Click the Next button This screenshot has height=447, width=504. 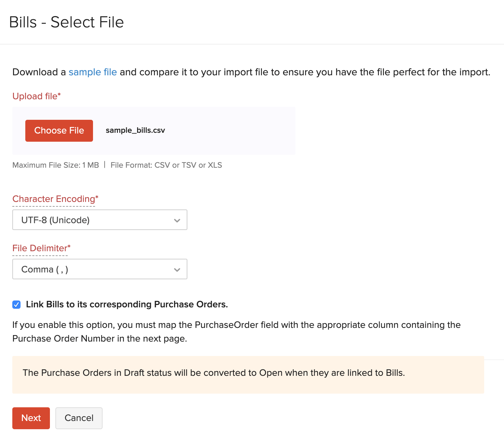[x=31, y=418]
